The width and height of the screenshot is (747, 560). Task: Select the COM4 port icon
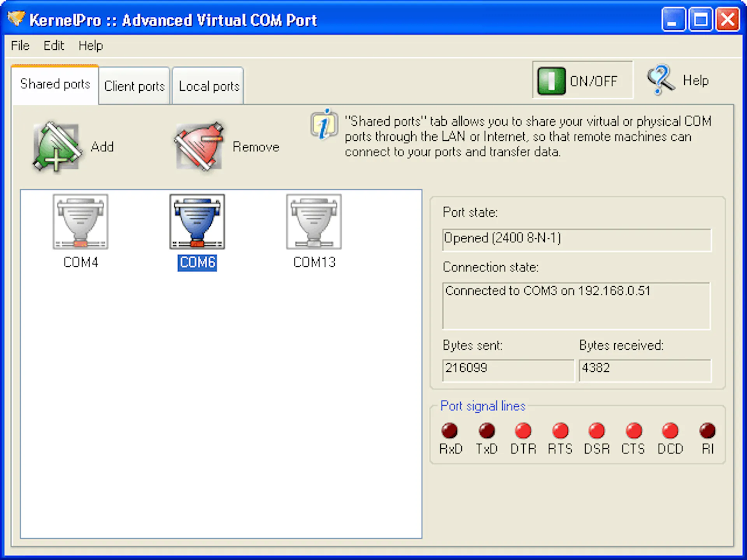point(81,222)
